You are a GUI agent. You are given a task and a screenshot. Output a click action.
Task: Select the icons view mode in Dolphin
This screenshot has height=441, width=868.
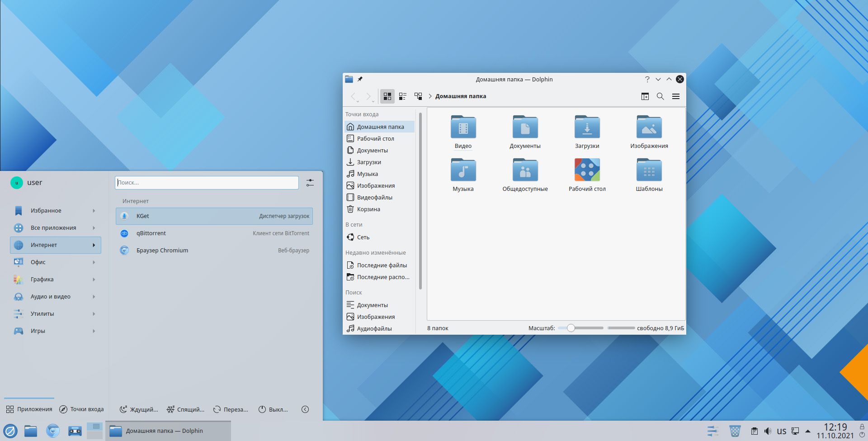tap(387, 96)
